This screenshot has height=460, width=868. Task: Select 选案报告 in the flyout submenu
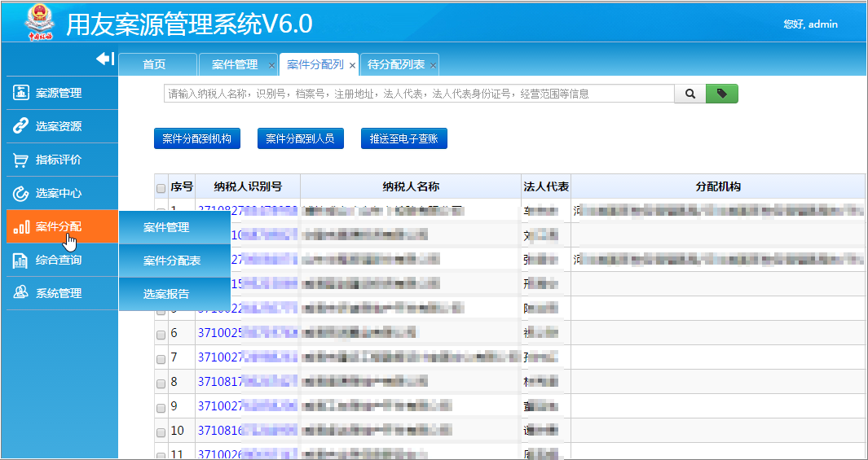tap(174, 294)
